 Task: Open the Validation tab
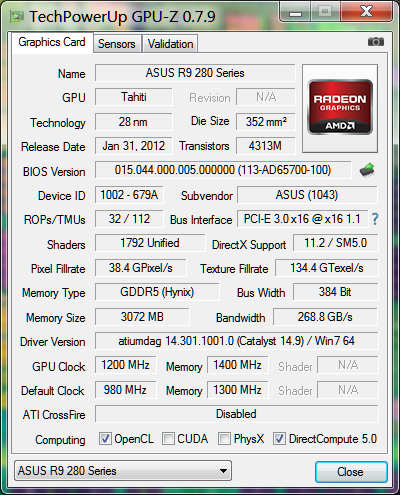point(170,44)
